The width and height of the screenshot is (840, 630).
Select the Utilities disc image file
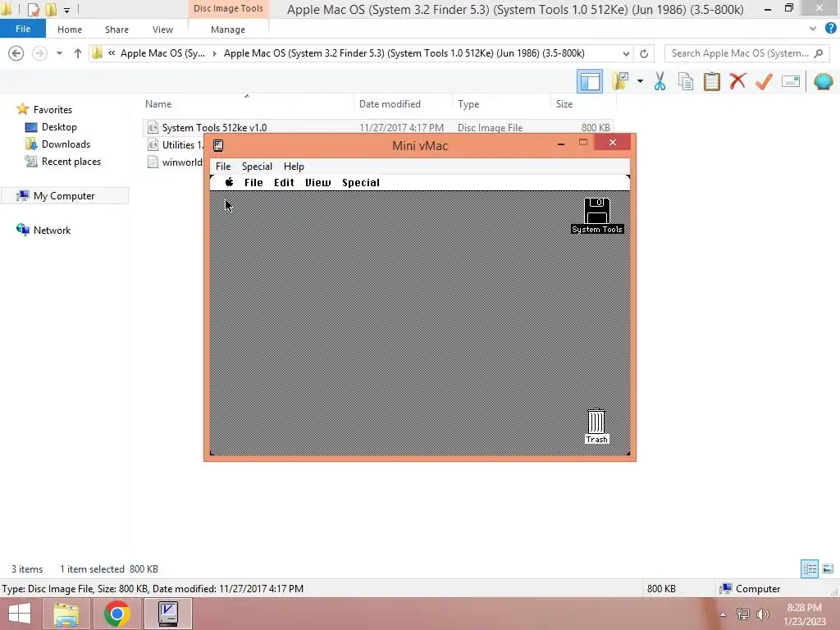176,144
